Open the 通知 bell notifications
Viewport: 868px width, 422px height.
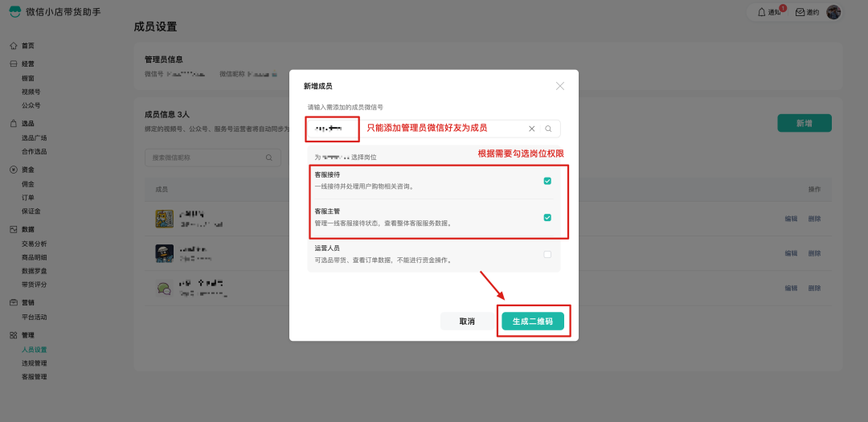(769, 12)
